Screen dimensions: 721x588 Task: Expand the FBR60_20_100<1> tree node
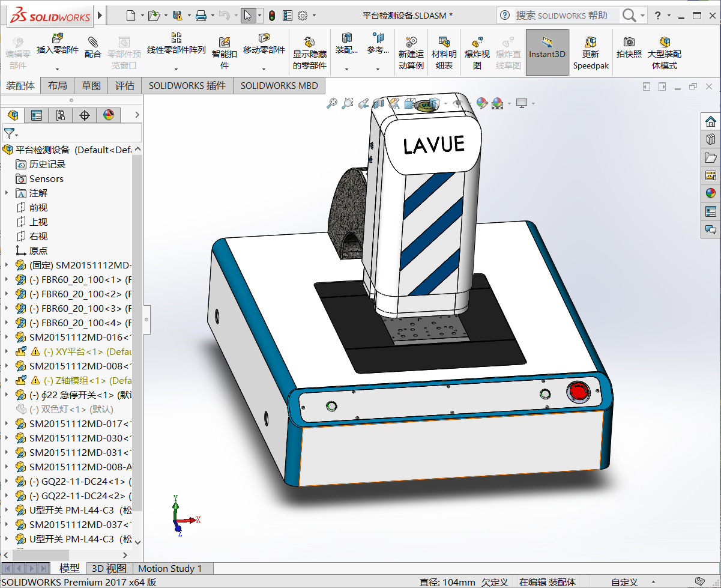coord(7,279)
